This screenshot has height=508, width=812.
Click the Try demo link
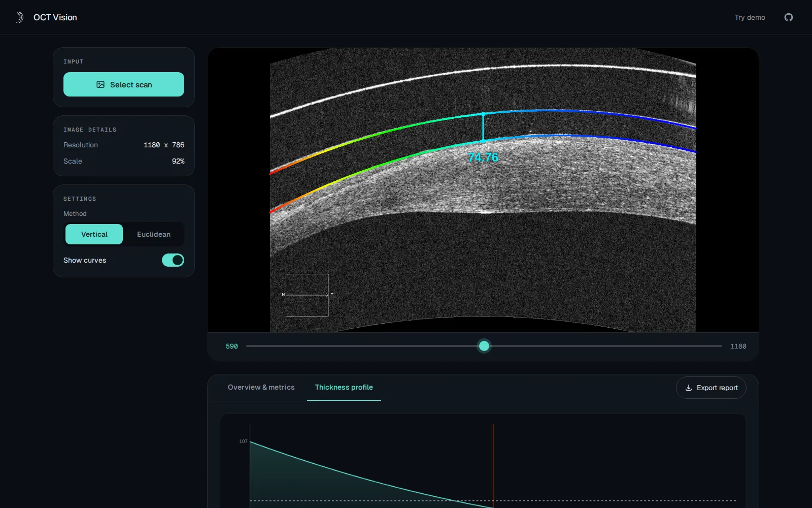tap(750, 17)
